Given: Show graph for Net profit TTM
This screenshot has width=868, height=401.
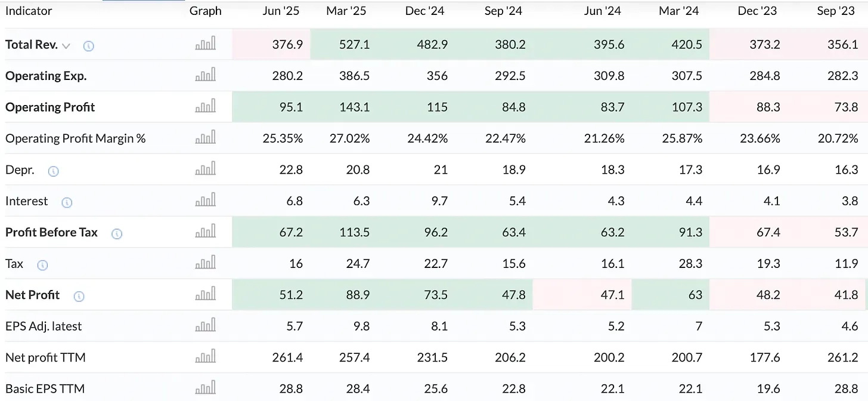Looking at the screenshot, I should click(x=206, y=357).
